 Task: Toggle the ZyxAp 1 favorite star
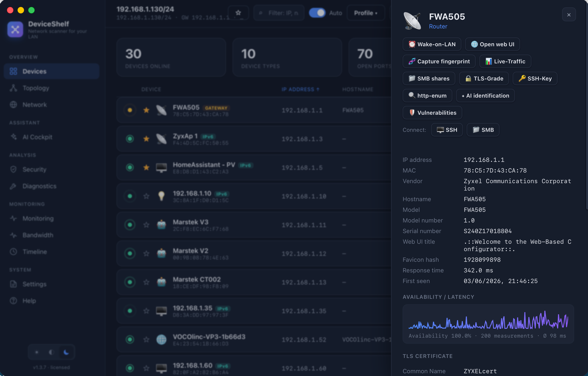tap(146, 139)
